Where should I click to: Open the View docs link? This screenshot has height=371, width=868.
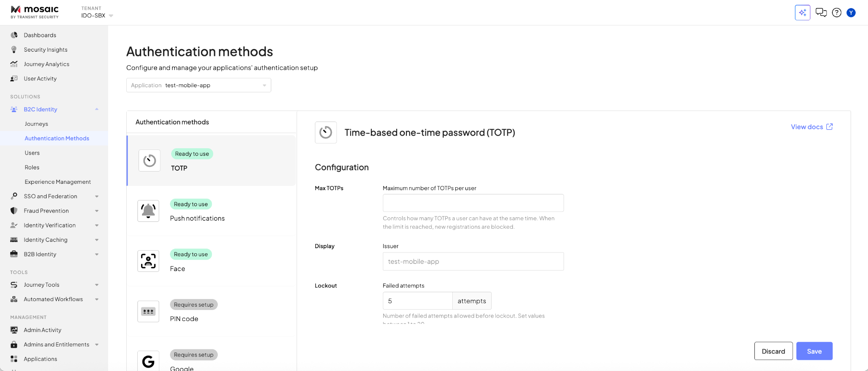point(811,127)
